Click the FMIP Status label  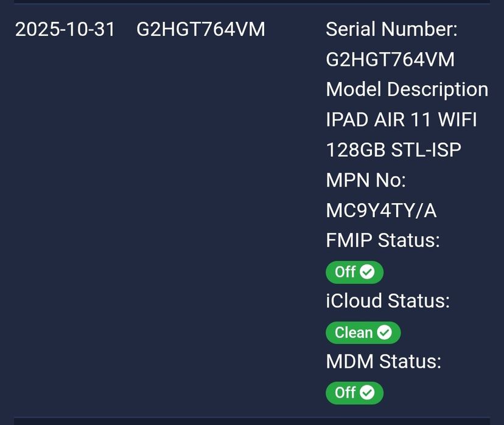pyautogui.click(x=382, y=240)
